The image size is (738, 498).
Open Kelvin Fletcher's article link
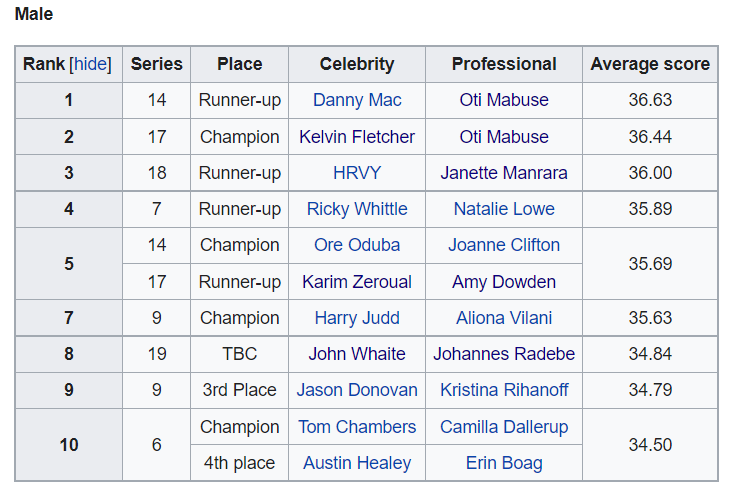357,137
